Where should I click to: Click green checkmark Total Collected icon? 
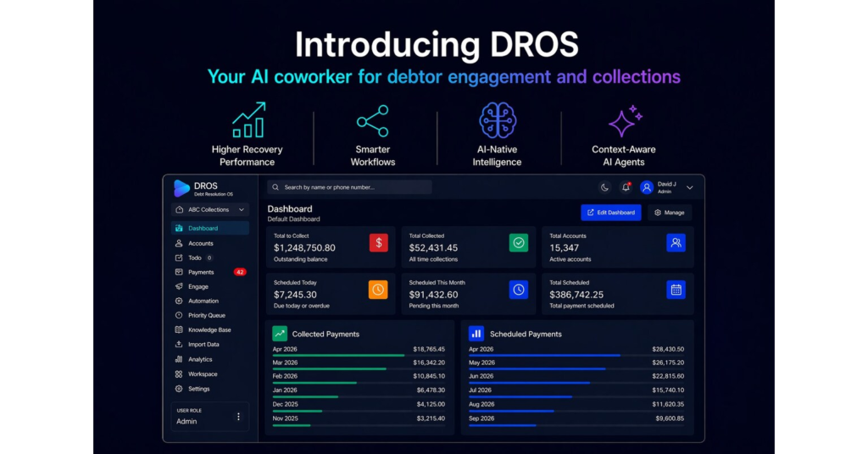tap(519, 243)
